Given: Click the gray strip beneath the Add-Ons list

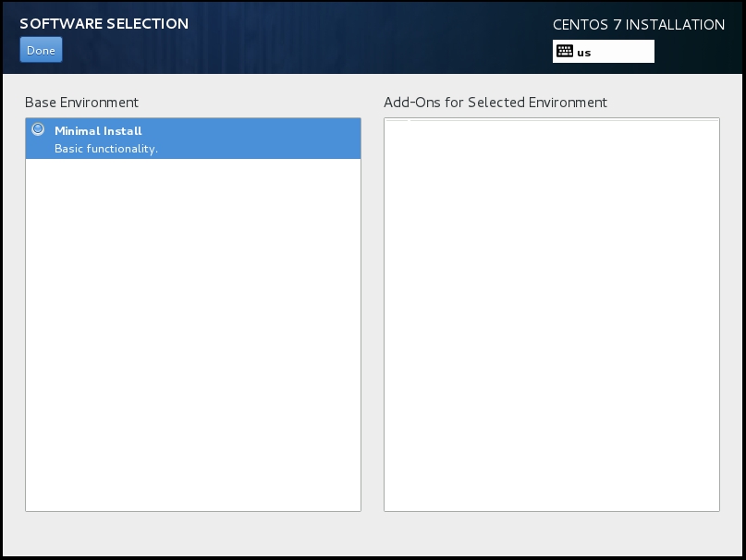Looking at the screenshot, I should pos(551,533).
